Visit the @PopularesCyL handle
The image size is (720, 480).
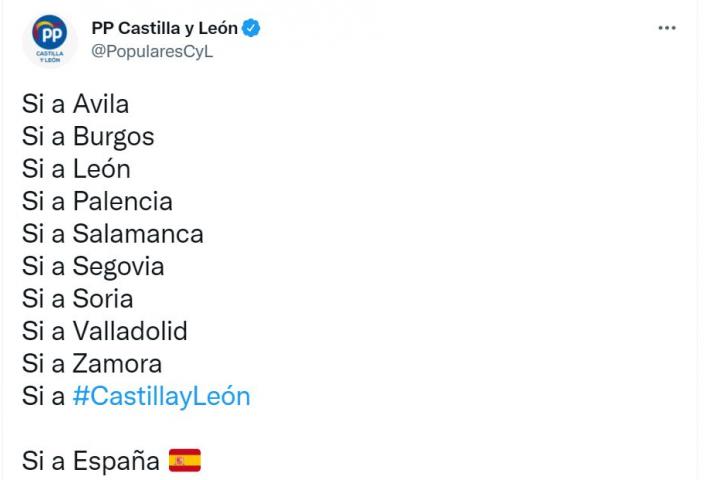[x=152, y=52]
